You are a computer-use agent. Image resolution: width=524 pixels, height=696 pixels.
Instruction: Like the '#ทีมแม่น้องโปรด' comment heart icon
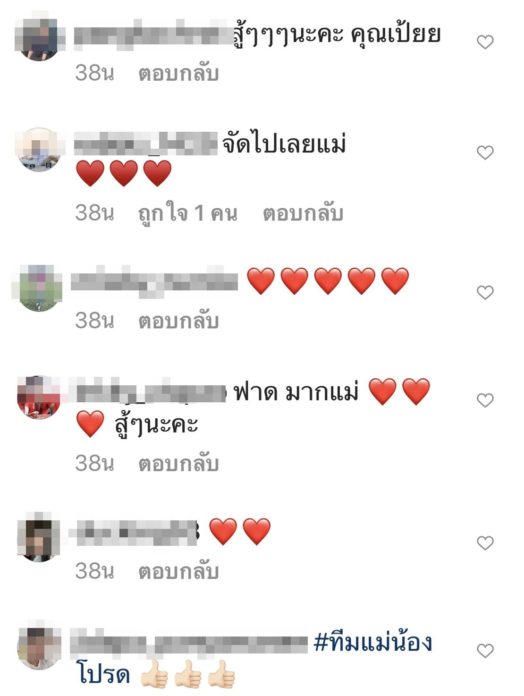pyautogui.click(x=485, y=651)
